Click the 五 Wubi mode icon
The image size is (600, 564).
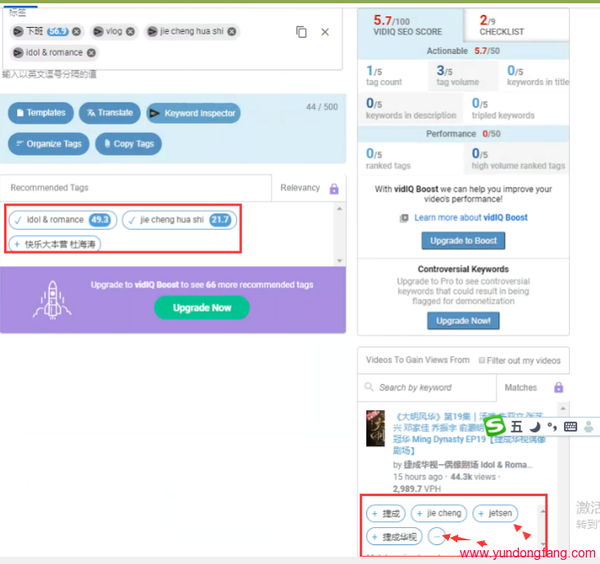coord(516,426)
